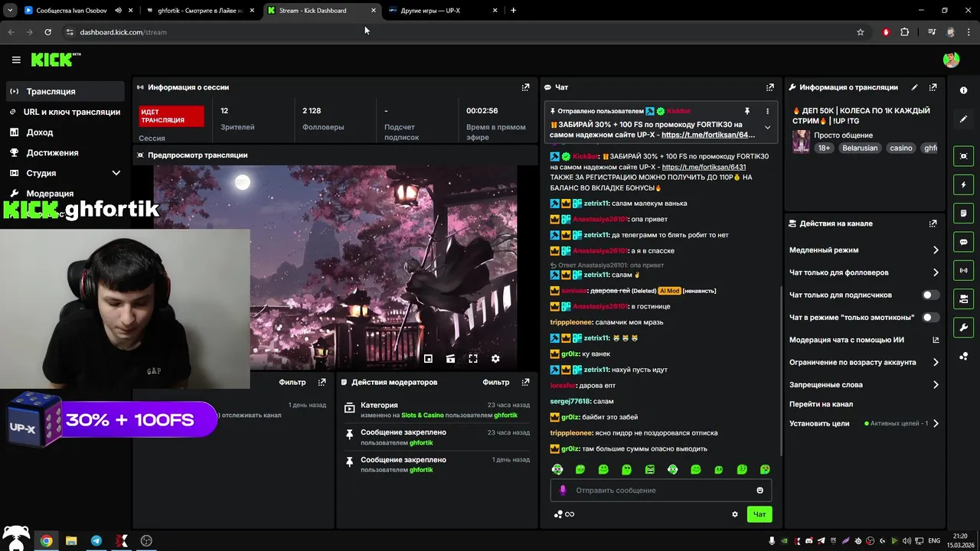The height and width of the screenshot is (551, 980).
Task: Bookmark this page with the star icon
Action: (861, 32)
